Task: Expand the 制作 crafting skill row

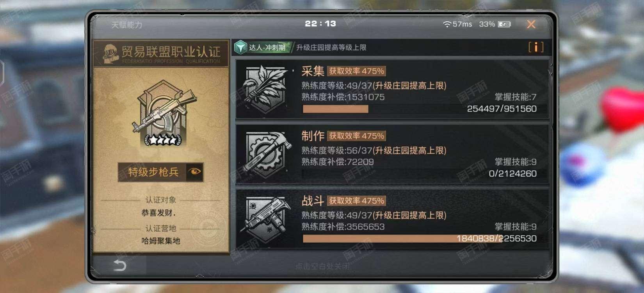Action: 392,154
